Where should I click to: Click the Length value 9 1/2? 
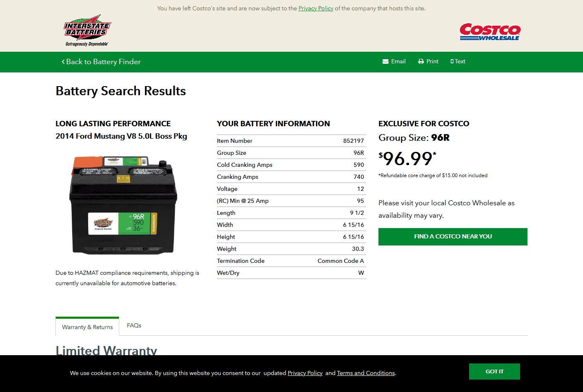coord(357,213)
